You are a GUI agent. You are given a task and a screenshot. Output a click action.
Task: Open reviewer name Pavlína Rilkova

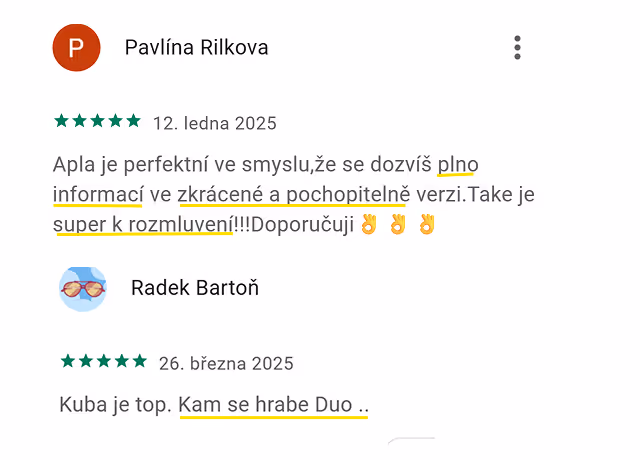click(x=196, y=47)
